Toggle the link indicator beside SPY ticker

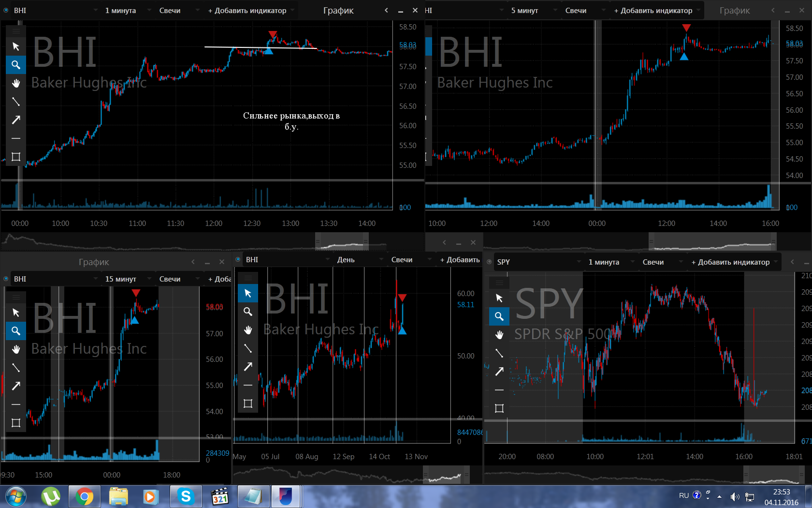click(x=489, y=262)
